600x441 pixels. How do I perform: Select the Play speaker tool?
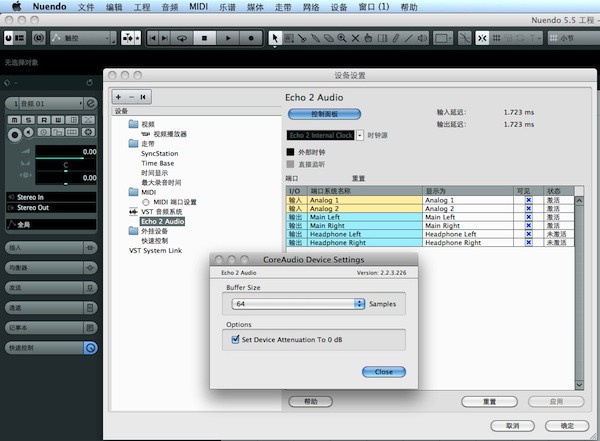coord(422,38)
